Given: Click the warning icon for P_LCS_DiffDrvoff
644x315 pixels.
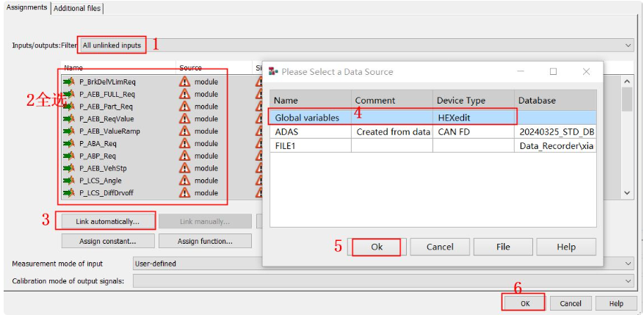Looking at the screenshot, I should (x=185, y=193).
